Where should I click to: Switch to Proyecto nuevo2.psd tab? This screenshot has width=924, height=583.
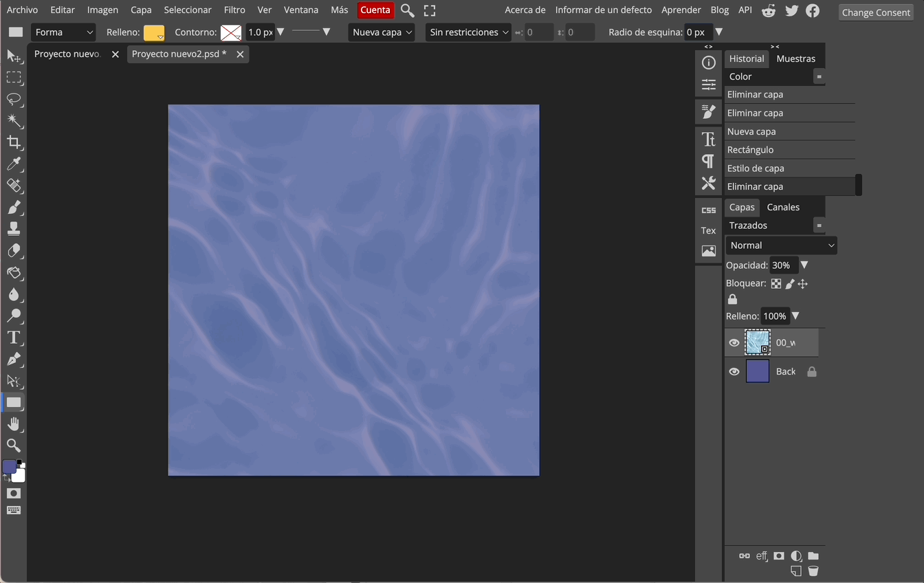(179, 54)
